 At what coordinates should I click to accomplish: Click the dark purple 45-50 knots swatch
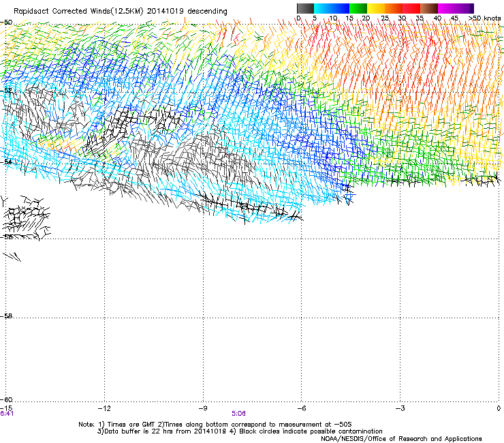tap(464, 8)
